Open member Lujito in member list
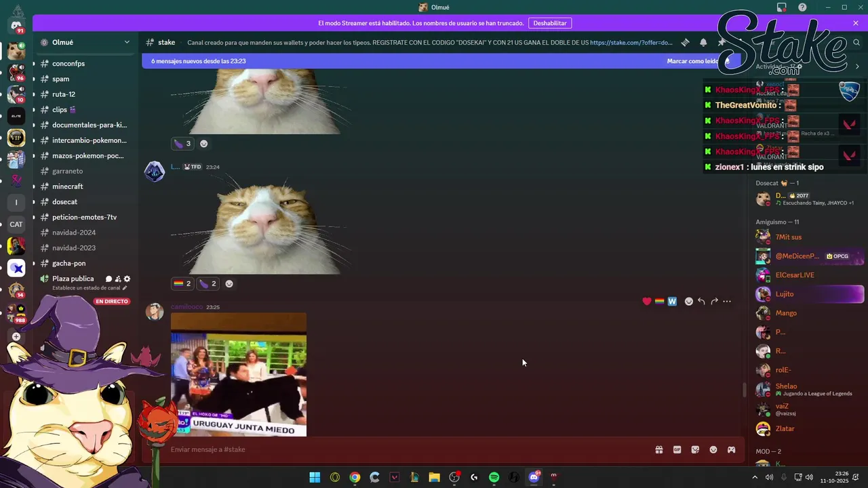 coord(808,294)
